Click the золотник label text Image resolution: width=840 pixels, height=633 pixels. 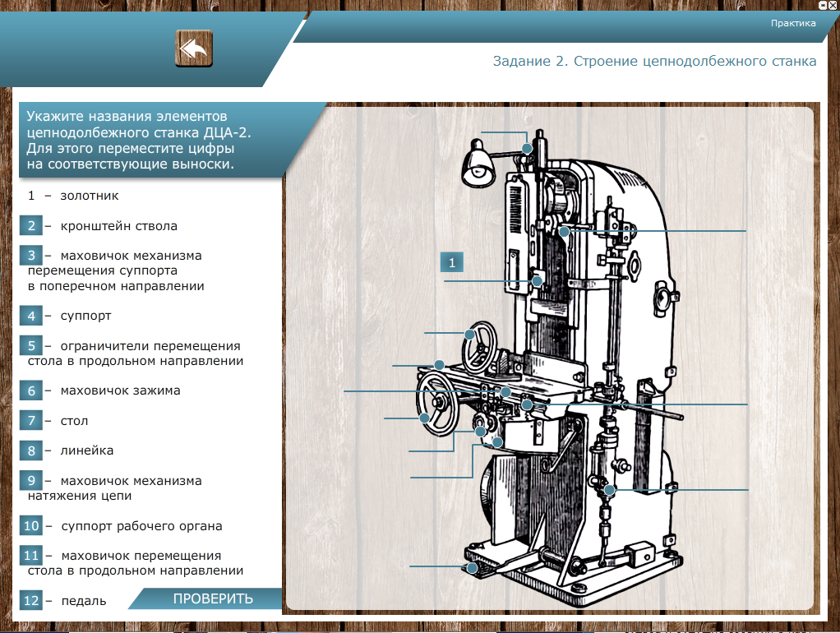[89, 196]
